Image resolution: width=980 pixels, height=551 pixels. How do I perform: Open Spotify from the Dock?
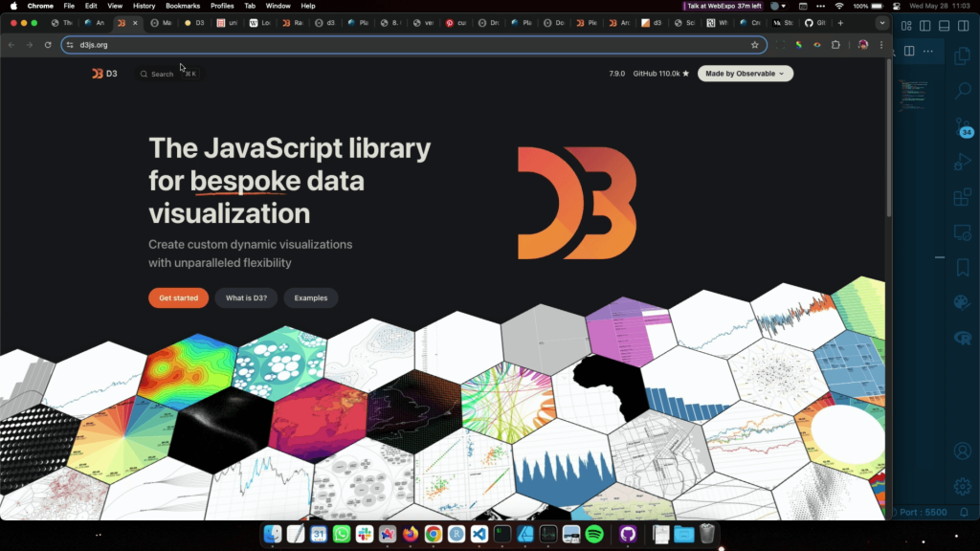tap(593, 534)
